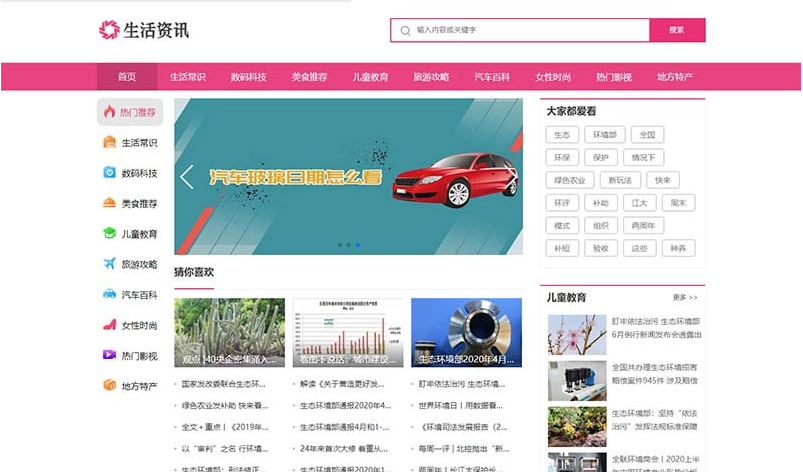
Task: Open 儿童教育 in the top navigation
Action: pos(370,77)
